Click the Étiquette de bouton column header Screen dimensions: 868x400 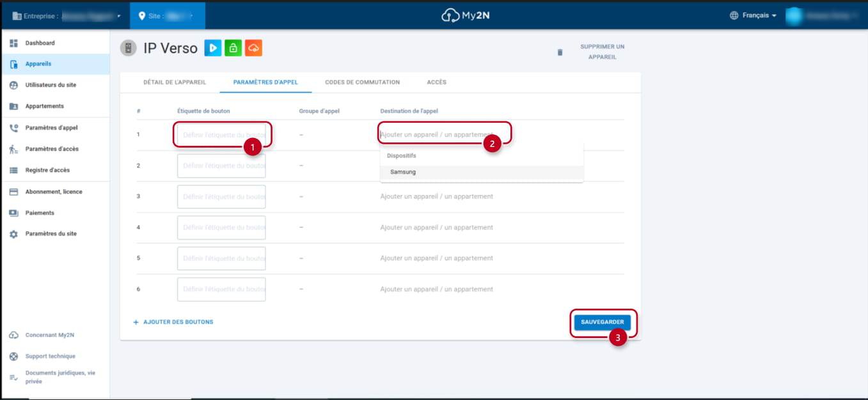[203, 111]
